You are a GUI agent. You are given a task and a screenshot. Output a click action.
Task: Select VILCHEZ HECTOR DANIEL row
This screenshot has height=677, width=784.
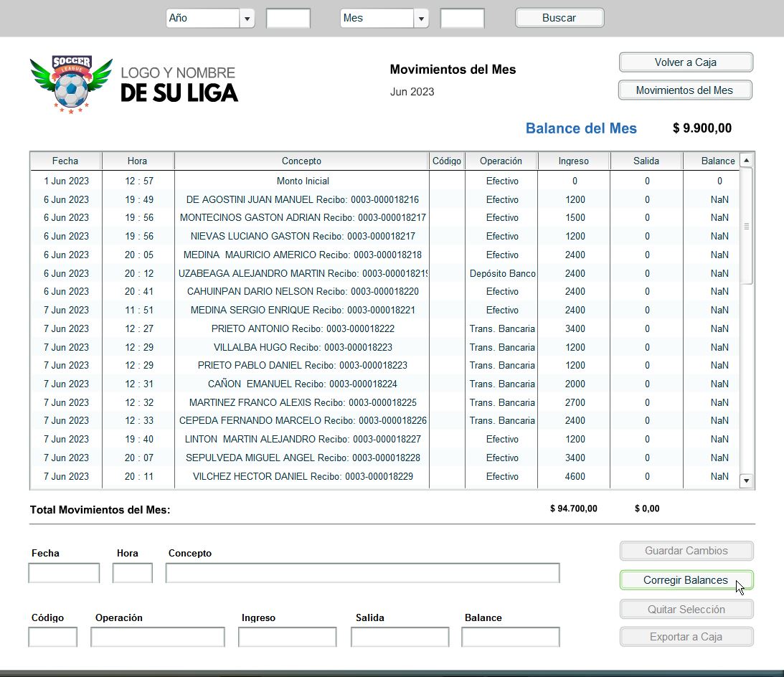(384, 476)
